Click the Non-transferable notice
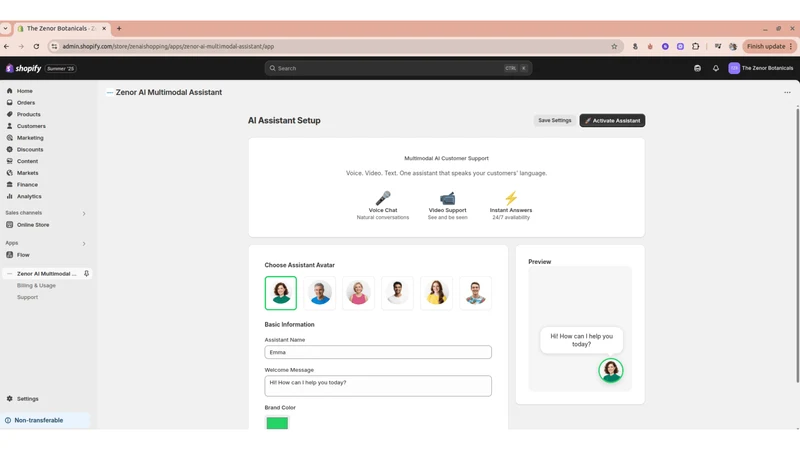This screenshot has width=800, height=450. (x=46, y=420)
